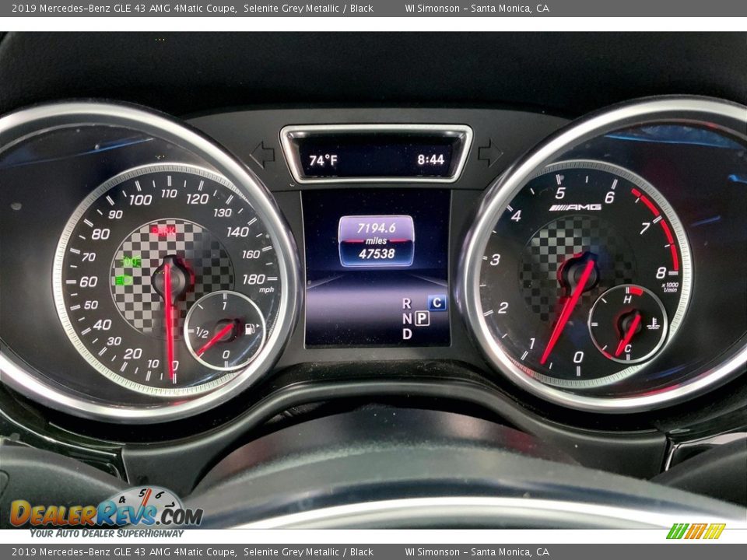The width and height of the screenshot is (747, 560).
Task: Click the 1/2 mark on the fuel gauge
Action: coord(202,334)
